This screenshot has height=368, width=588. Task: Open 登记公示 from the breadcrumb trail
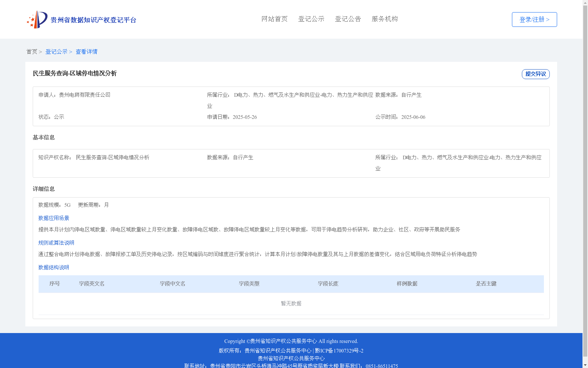pos(57,52)
